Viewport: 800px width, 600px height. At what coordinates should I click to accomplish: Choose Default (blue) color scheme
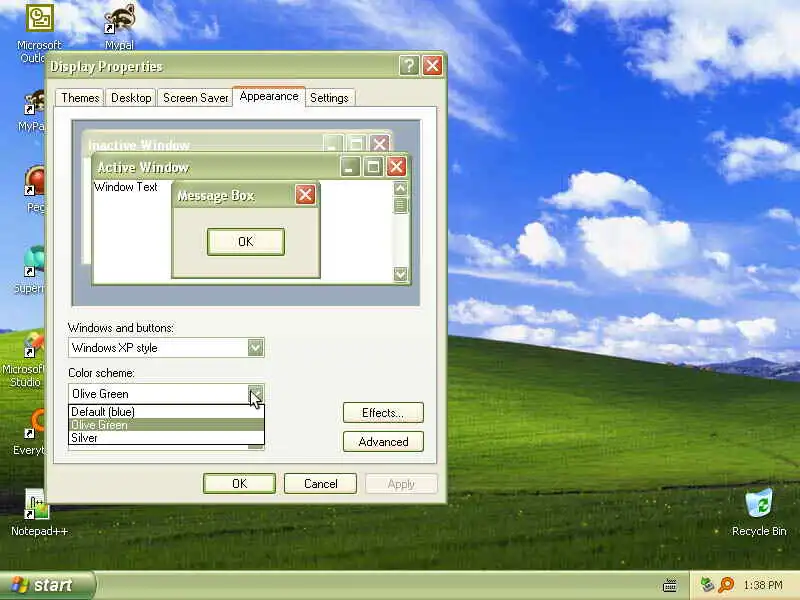coord(166,412)
